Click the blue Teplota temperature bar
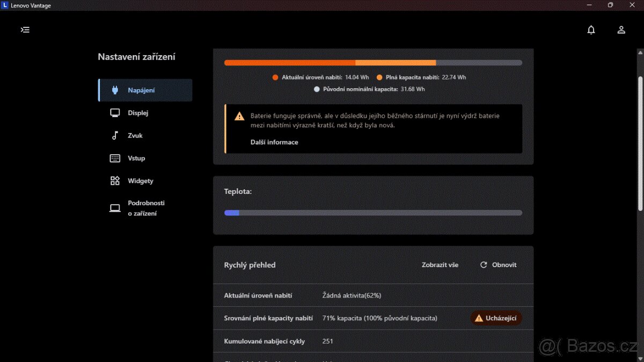 click(x=231, y=213)
